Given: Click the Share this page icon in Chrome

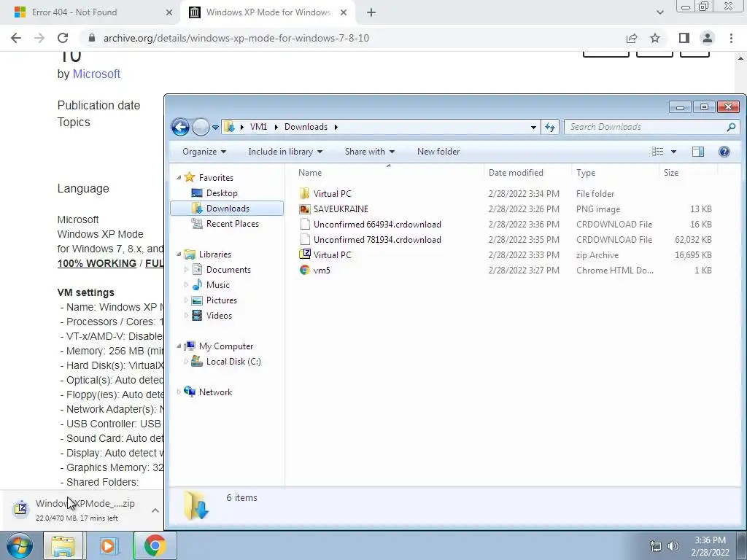Looking at the screenshot, I should [632, 38].
